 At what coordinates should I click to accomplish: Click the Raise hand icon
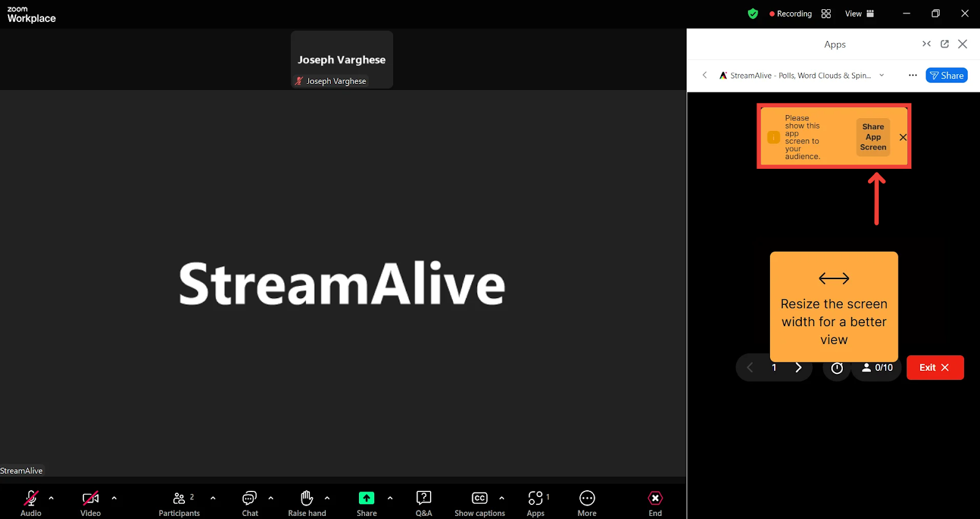pyautogui.click(x=307, y=498)
